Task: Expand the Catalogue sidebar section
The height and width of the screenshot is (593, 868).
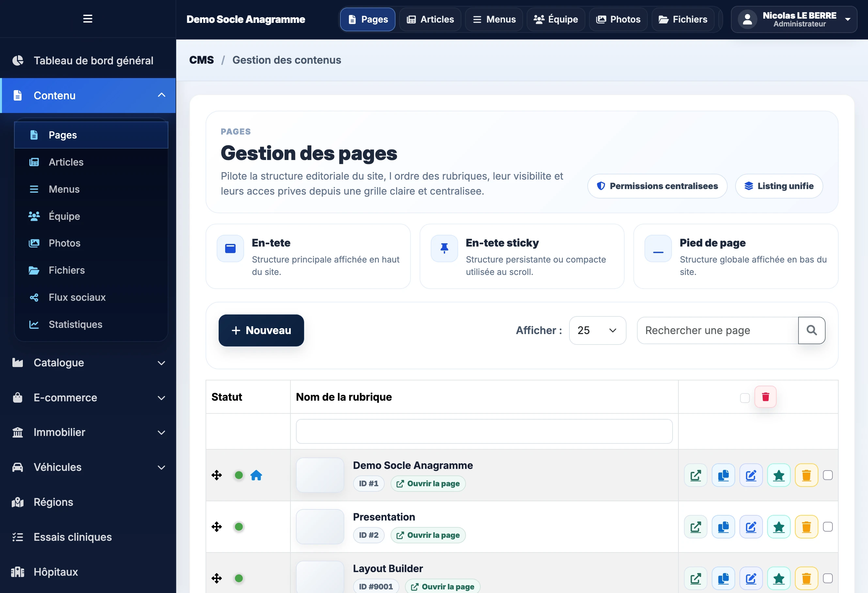Action: click(x=88, y=362)
